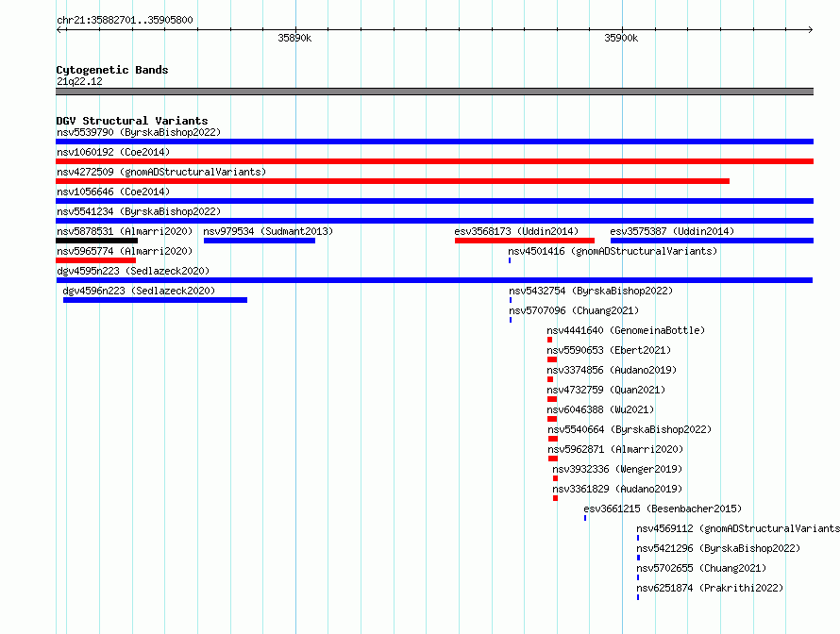Open nsv1056646 (Coe2014) label
Screen dimensions: 840x634
113,192
